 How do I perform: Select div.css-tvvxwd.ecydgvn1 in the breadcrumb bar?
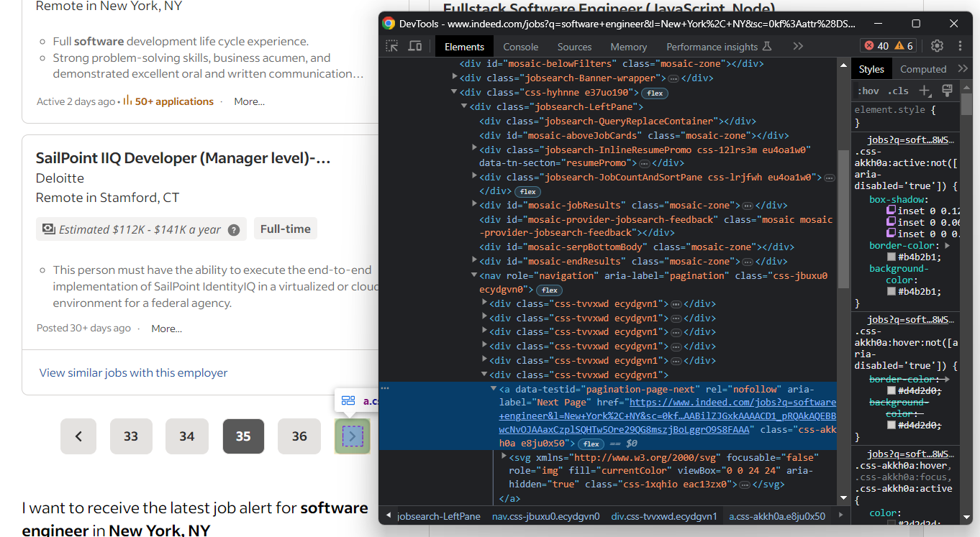pyautogui.click(x=664, y=516)
